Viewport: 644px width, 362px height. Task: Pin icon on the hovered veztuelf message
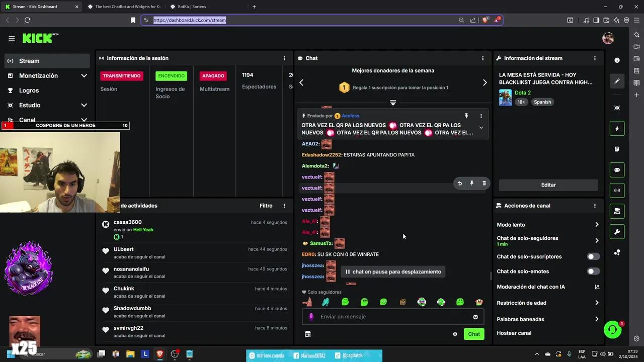(471, 184)
